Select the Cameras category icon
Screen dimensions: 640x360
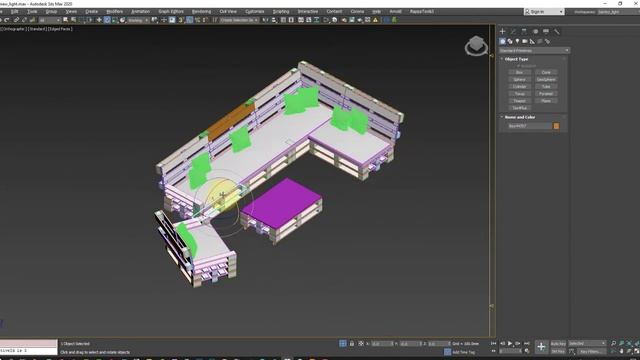tap(525, 41)
